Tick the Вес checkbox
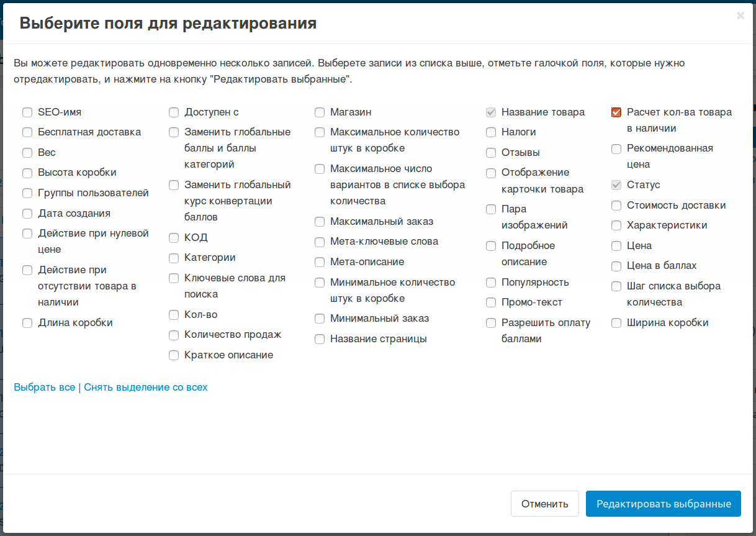 [27, 153]
